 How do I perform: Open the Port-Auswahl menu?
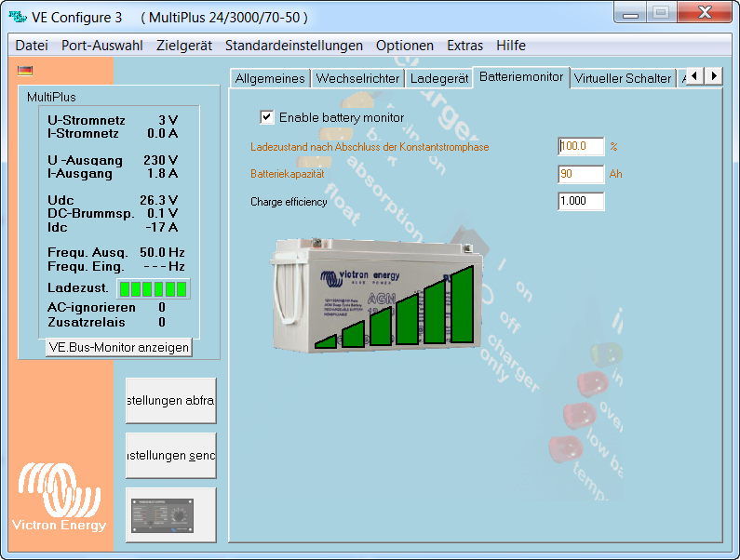click(102, 46)
